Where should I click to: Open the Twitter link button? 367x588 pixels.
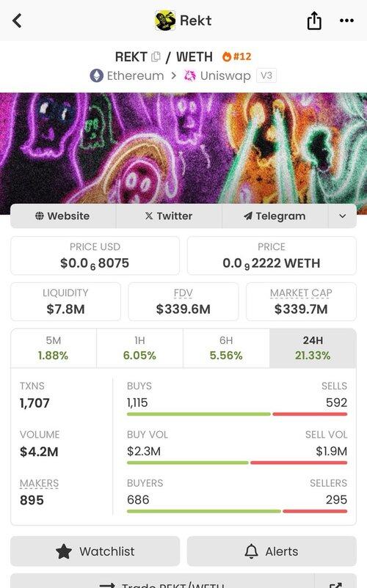(x=169, y=216)
